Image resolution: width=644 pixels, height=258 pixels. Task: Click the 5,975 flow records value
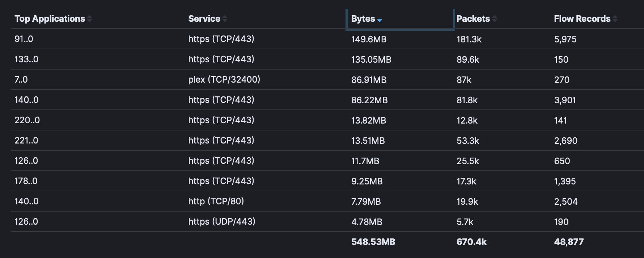(565, 39)
